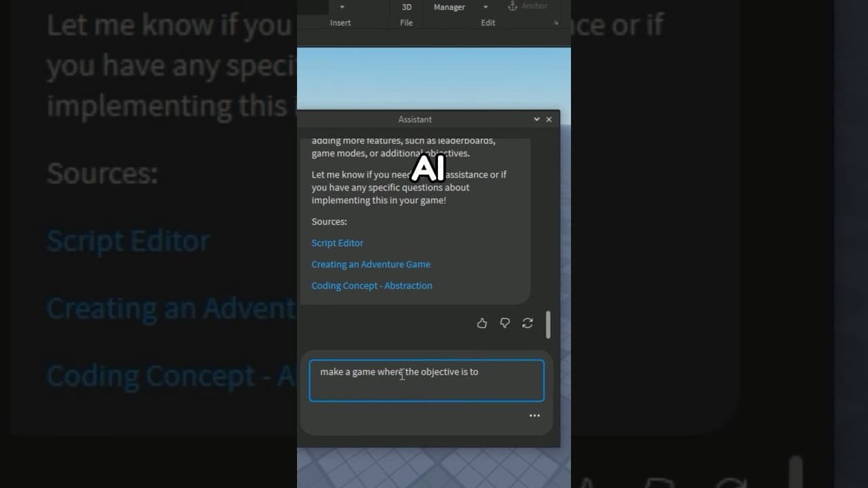
Task: Close the Assistant panel
Action: (549, 119)
